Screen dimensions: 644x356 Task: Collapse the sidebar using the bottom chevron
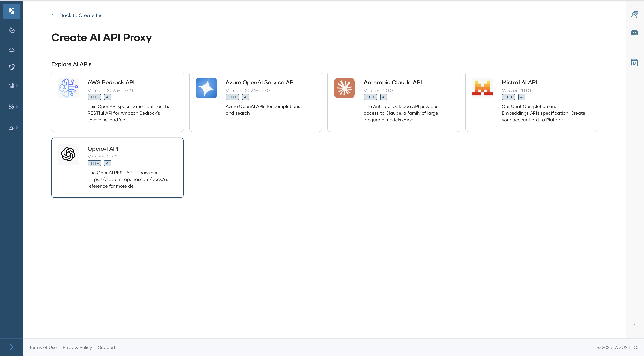pos(12,347)
